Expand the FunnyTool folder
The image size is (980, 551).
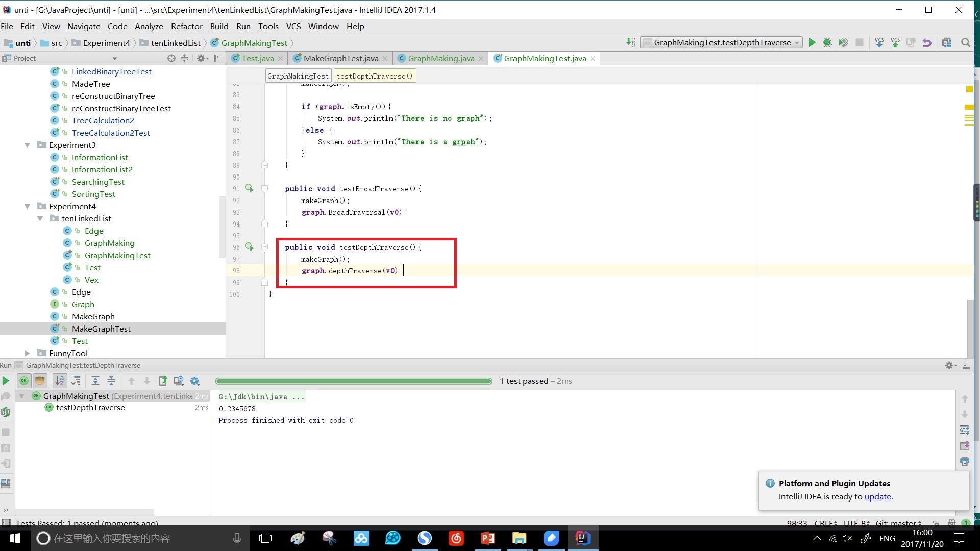pyautogui.click(x=27, y=353)
